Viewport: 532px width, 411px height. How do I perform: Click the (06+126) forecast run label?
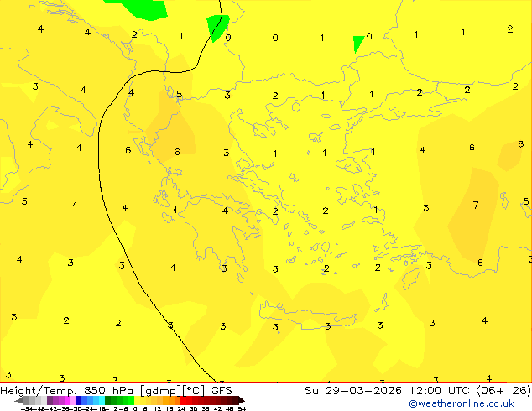503,391
